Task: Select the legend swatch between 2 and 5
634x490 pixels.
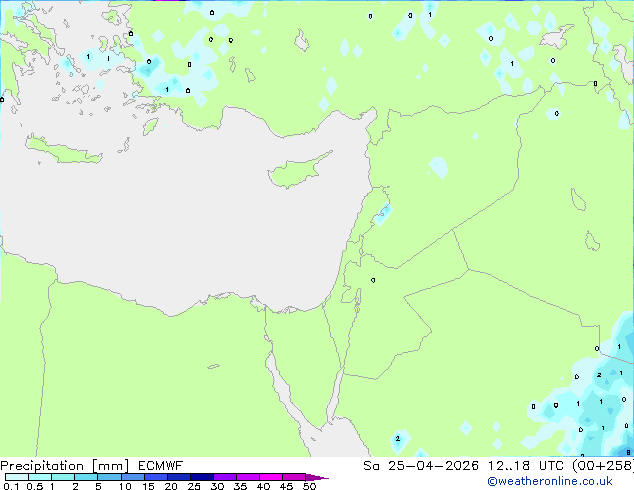Action: pos(86,477)
